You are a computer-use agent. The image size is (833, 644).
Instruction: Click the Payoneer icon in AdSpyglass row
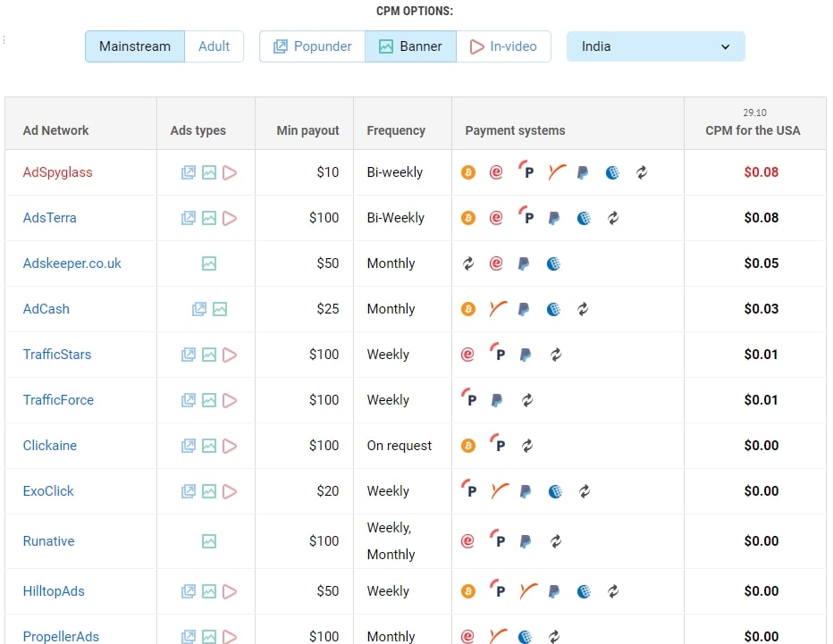(x=556, y=172)
